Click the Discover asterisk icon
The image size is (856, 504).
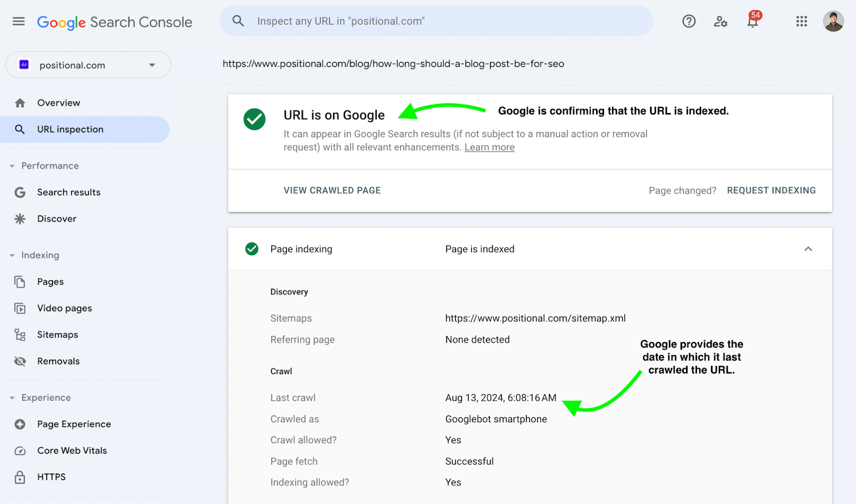[20, 219]
